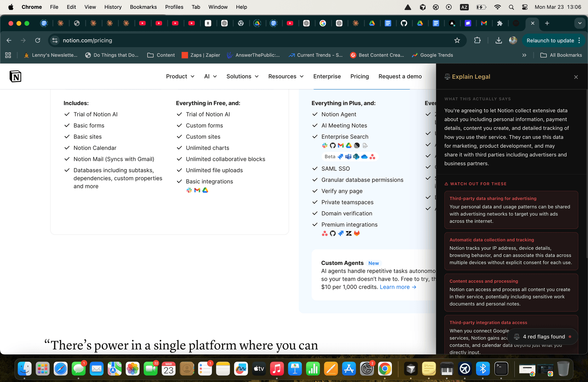Bookmark this page with the star icon
The height and width of the screenshot is (382, 588).
[x=457, y=40]
